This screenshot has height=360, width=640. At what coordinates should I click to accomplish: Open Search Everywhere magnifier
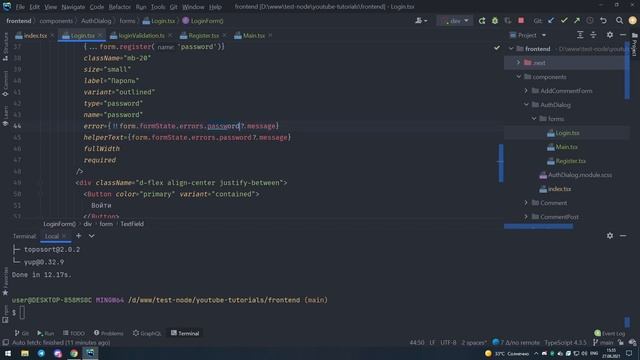pos(619,20)
